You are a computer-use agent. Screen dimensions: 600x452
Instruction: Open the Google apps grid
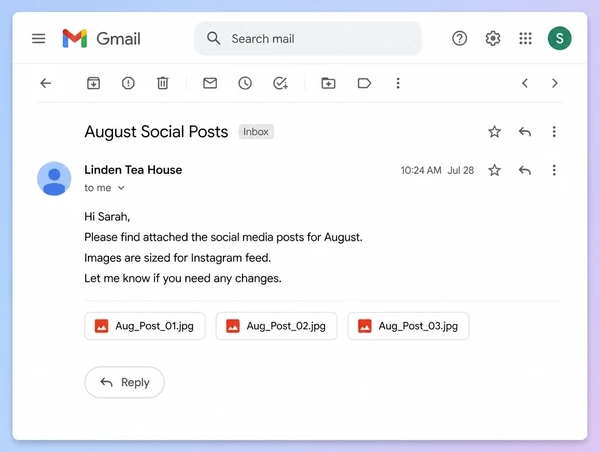(x=525, y=38)
